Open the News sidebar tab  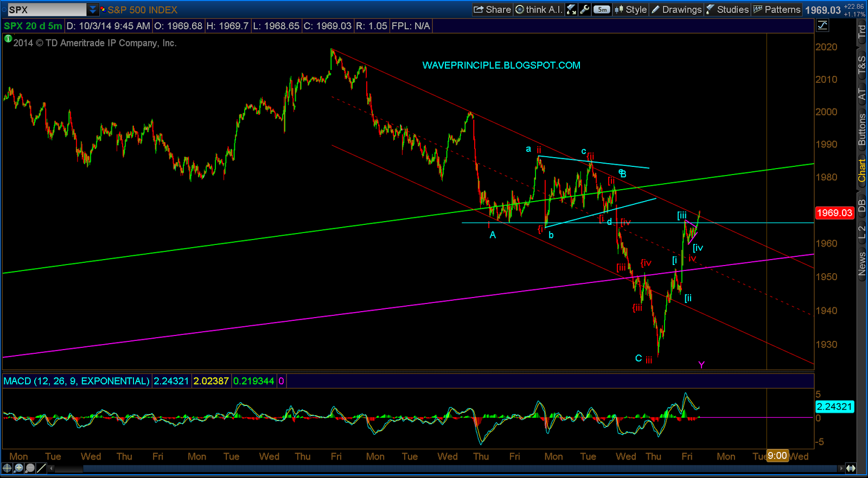861,264
